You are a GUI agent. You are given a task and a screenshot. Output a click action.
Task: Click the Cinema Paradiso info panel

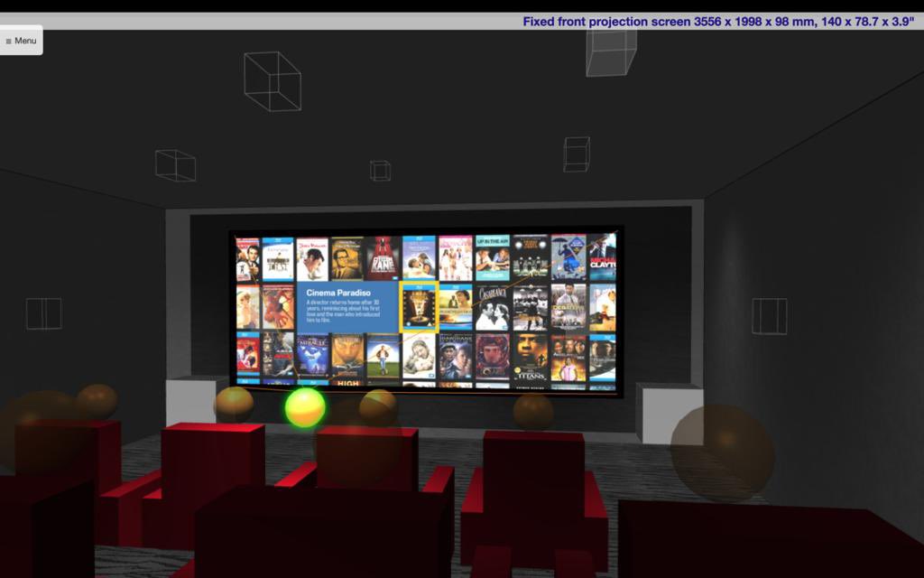347,307
